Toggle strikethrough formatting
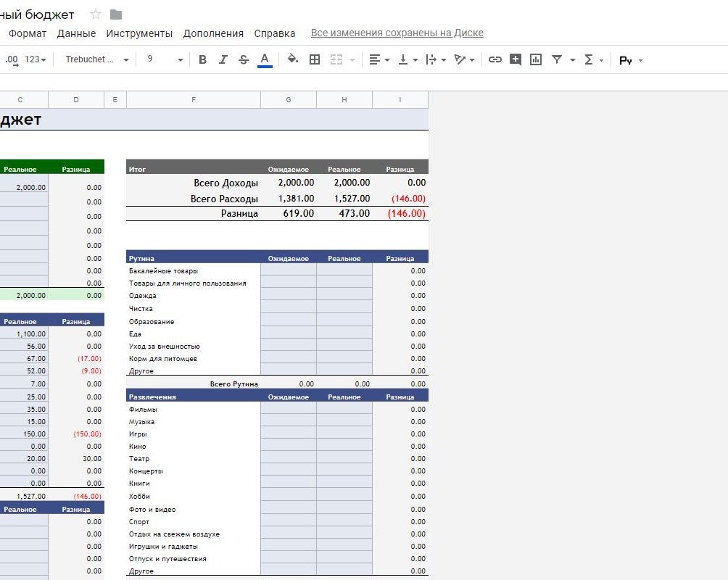The height and width of the screenshot is (580, 728). tap(243, 59)
